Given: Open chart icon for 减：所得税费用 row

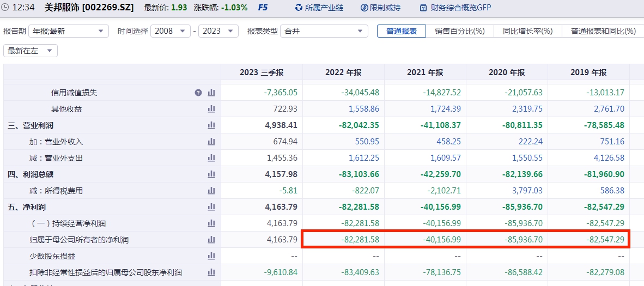Looking at the screenshot, I should point(211,191).
